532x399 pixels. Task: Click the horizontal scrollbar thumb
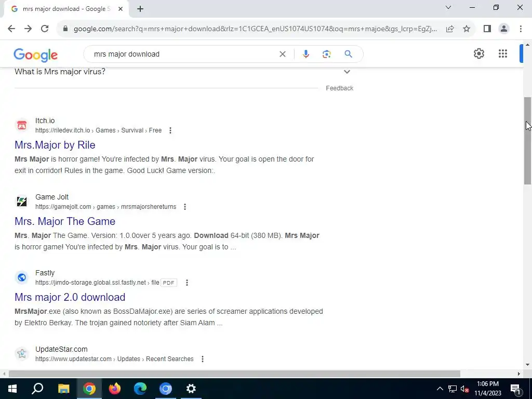[x=234, y=374]
